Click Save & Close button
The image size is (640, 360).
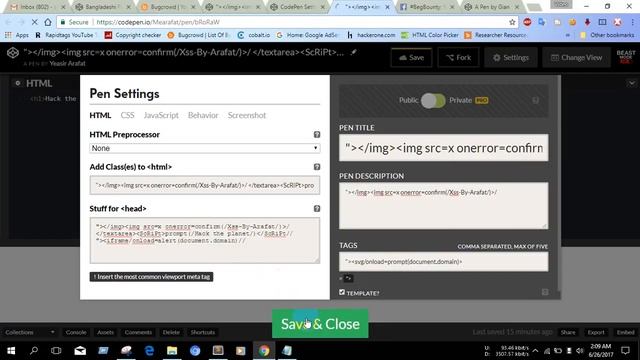320,324
